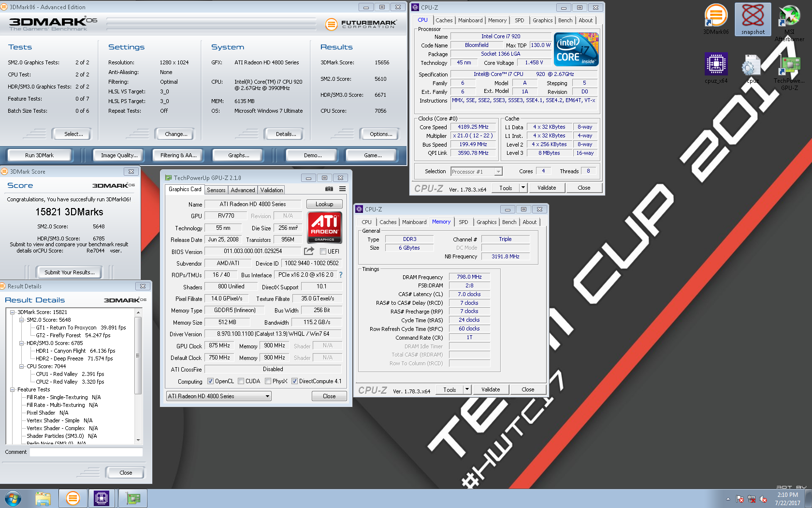Open the Advanced tab in GPU-Z

pos(243,190)
